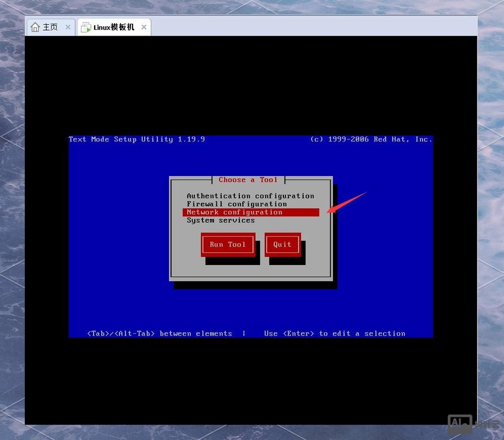Viewport: 504px width, 440px height.
Task: Click the running VM icon on Linux模板机 tab
Action: click(86, 27)
